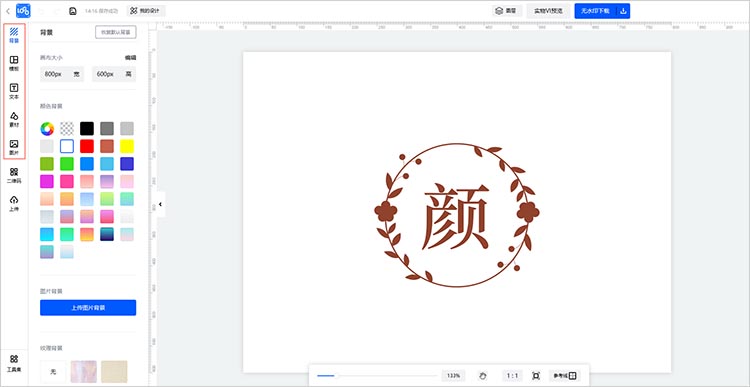Select the dark gray background swatch
Viewport: 750px width, 387px height.
click(x=107, y=129)
